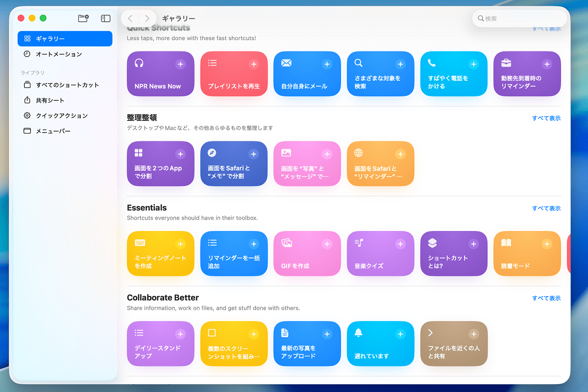588x392 pixels.
Task: Add 画面をSafariと"メモ"で分割 shortcut
Action: (x=254, y=154)
